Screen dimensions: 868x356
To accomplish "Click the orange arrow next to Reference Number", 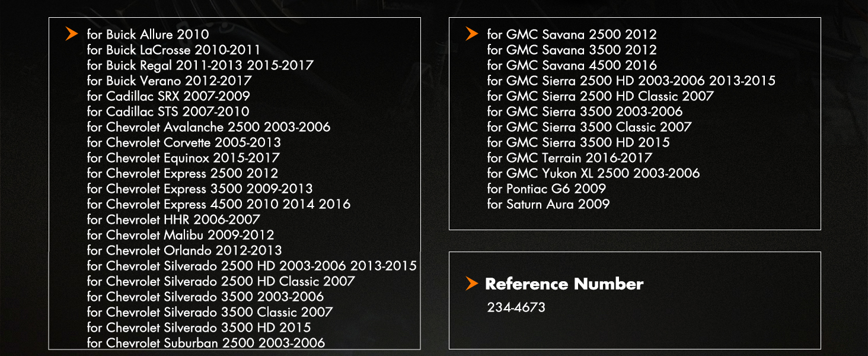I will tap(472, 284).
